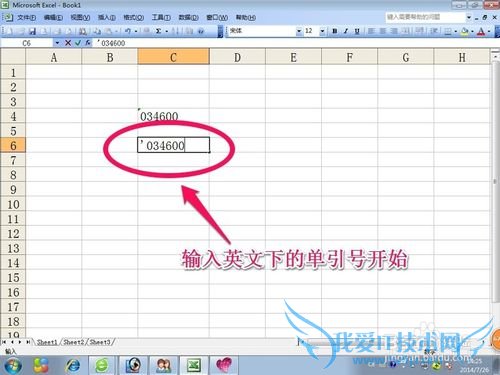The image size is (500, 375).
Task: Open the AutoSum dropdown arrow
Action: pyautogui.click(x=167, y=31)
